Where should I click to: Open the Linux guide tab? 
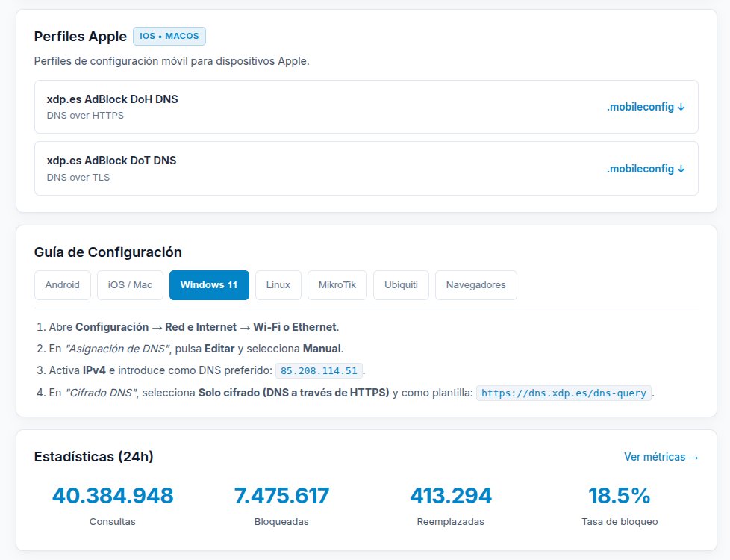point(278,285)
